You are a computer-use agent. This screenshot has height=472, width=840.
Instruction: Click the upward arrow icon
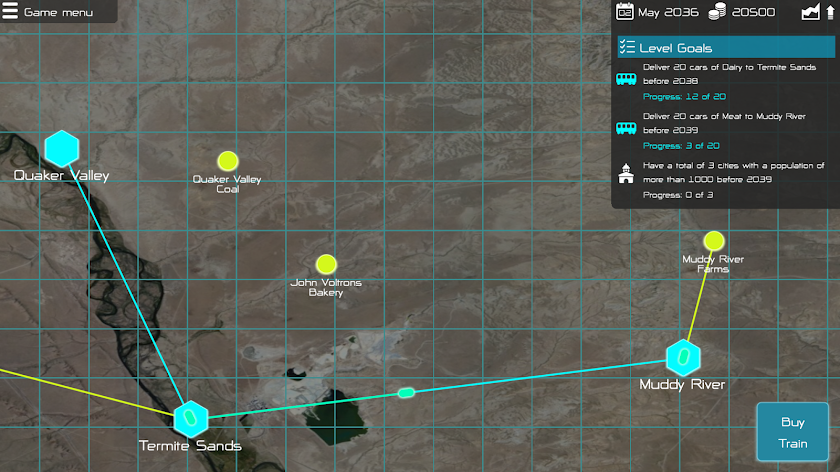tap(830, 12)
